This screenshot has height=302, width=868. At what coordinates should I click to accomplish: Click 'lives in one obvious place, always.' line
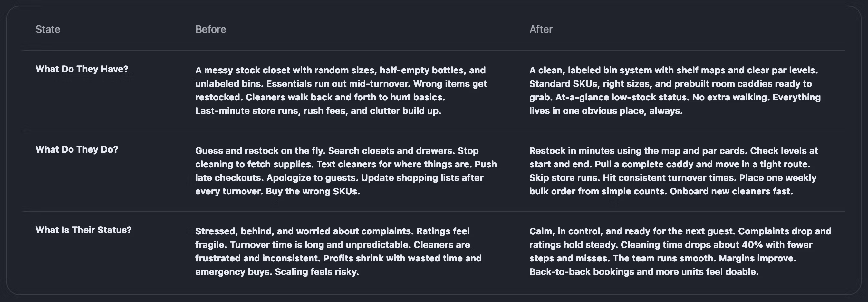click(606, 111)
